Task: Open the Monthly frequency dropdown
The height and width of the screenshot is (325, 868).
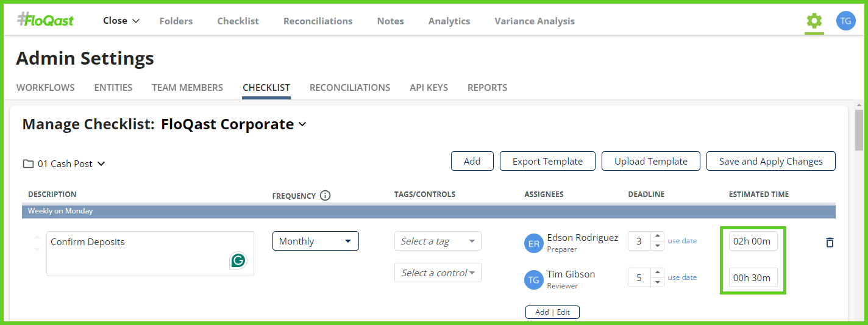Action: click(x=315, y=241)
